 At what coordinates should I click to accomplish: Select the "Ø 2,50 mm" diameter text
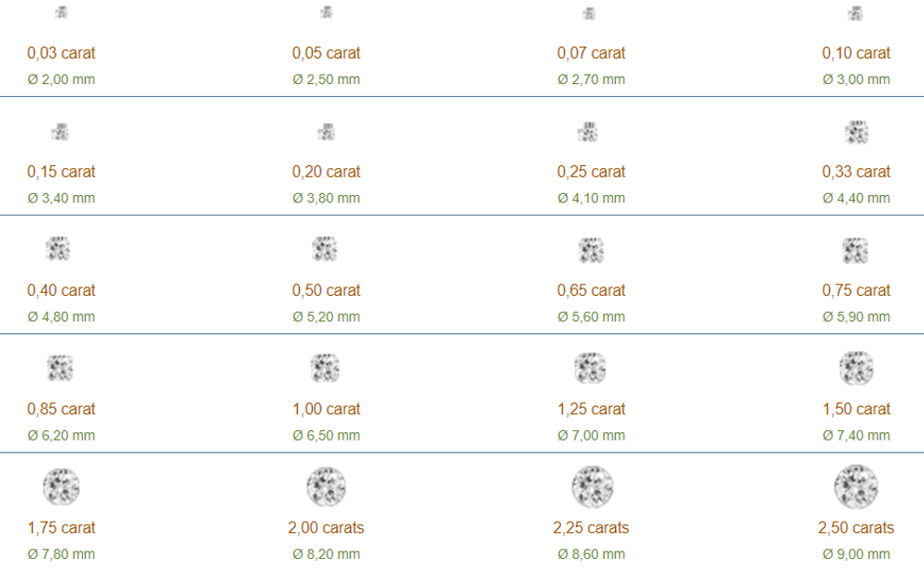point(326,79)
